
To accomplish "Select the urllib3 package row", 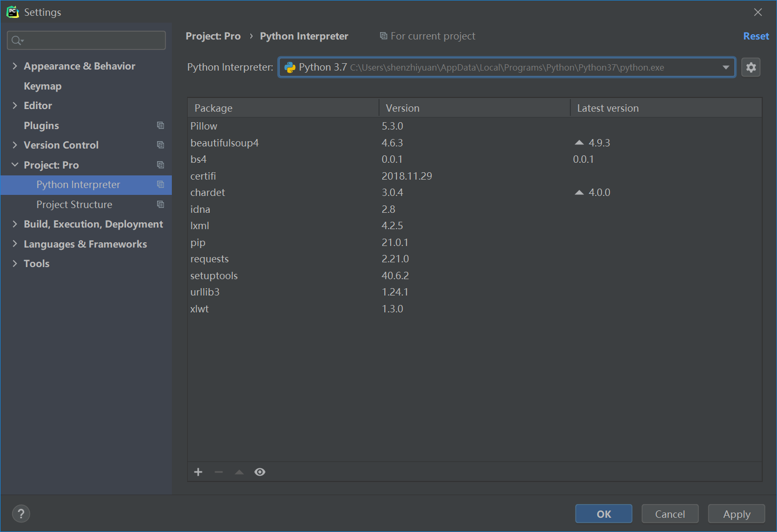I will [474, 292].
